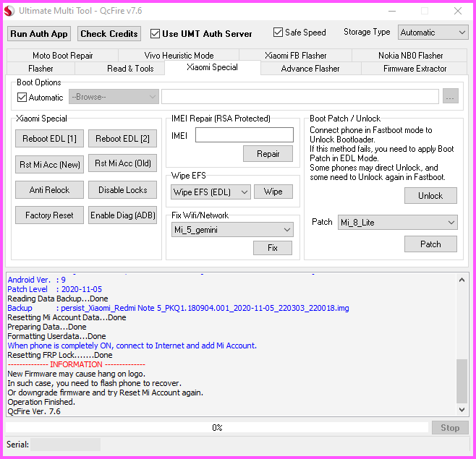Toggle Use UMT Auth Server checkbox
The height and width of the screenshot is (459, 476).
[x=155, y=33]
